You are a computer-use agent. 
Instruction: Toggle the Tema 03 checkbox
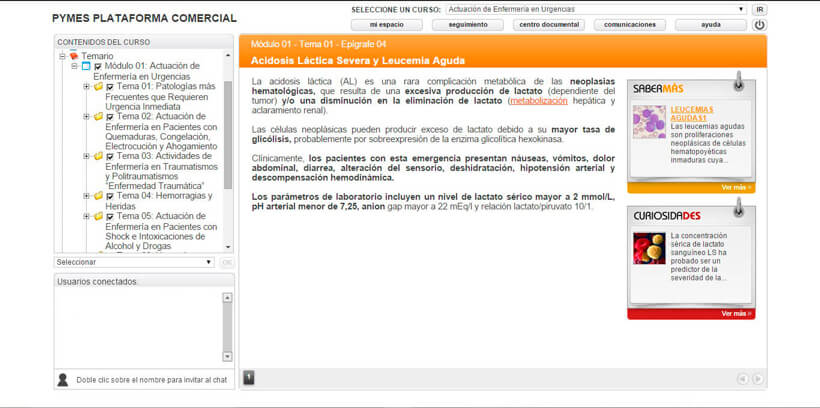(x=110, y=156)
